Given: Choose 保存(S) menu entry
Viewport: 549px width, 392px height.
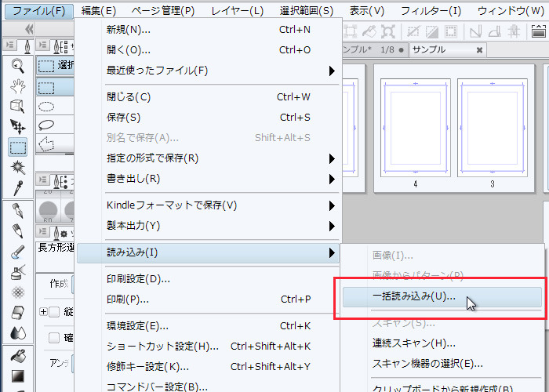Looking at the screenshot, I should 208,118.
